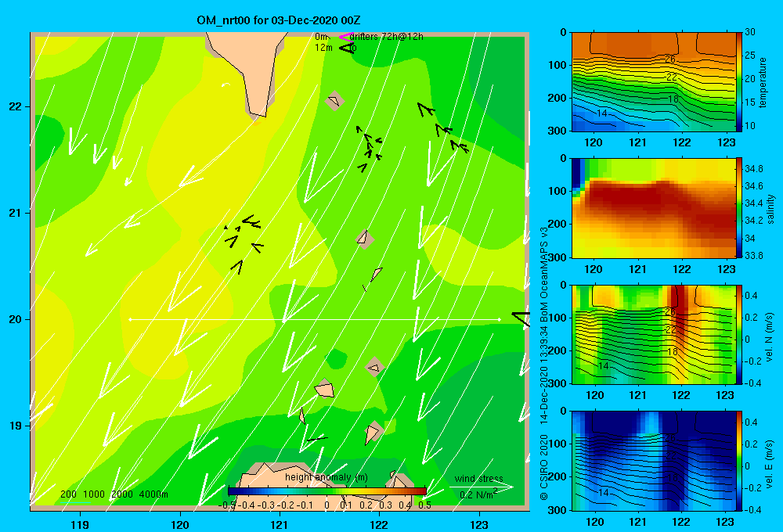783x532 pixels.
Task: Open the salinity cross-section plot
Action: (x=654, y=208)
